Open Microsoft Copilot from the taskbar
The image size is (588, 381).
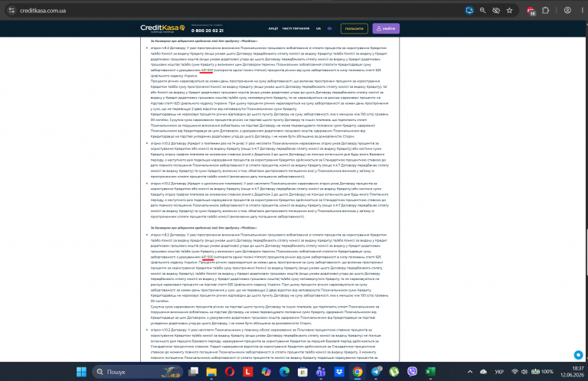(x=266, y=372)
